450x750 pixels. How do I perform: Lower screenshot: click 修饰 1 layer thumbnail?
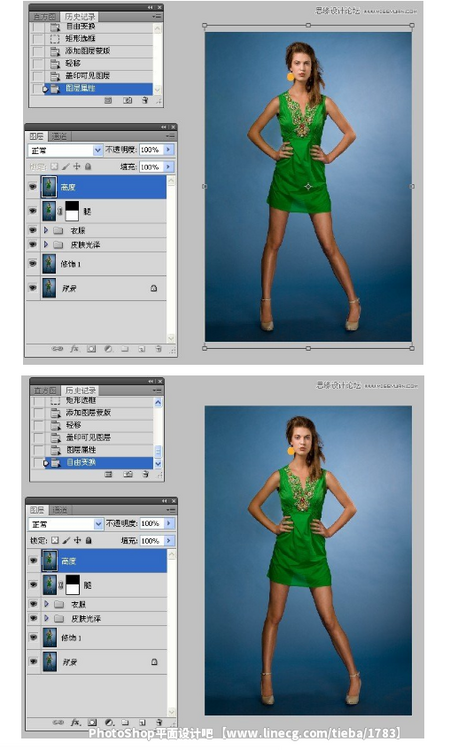[x=50, y=637]
